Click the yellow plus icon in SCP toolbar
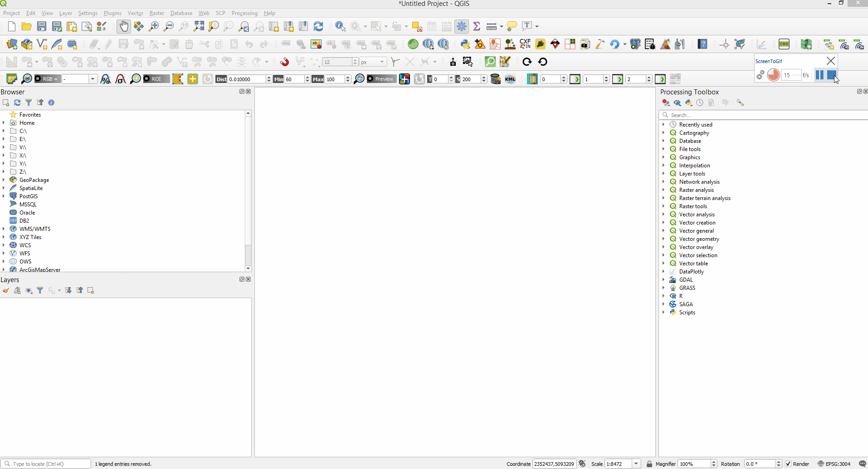Screen dimensions: 868x469 coord(193,79)
